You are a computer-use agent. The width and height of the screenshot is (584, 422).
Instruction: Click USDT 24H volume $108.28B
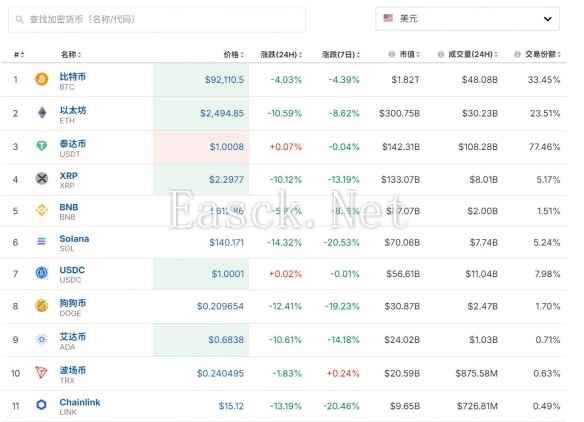[x=478, y=147]
